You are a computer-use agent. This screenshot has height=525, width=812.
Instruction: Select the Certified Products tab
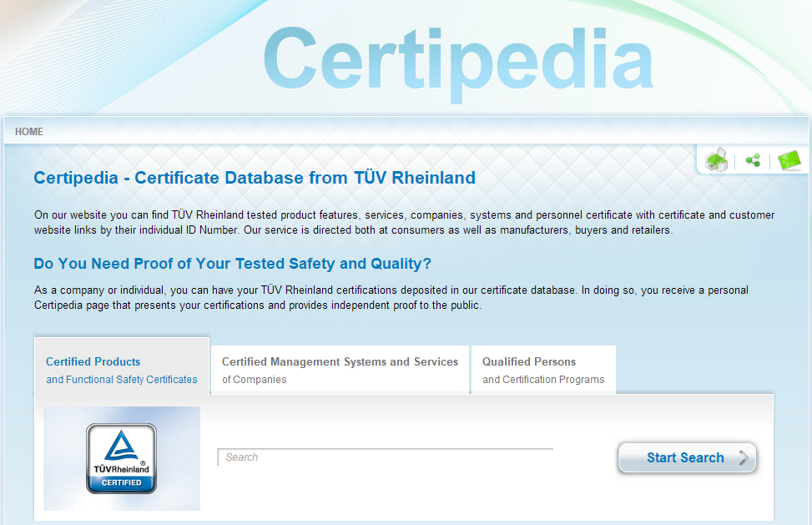(x=122, y=366)
